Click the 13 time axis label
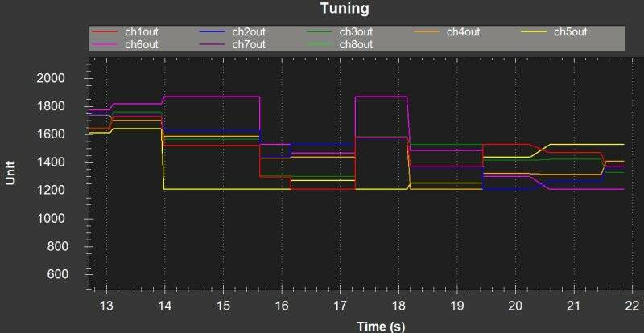Screen dimensions: 644x333 [x=107, y=306]
